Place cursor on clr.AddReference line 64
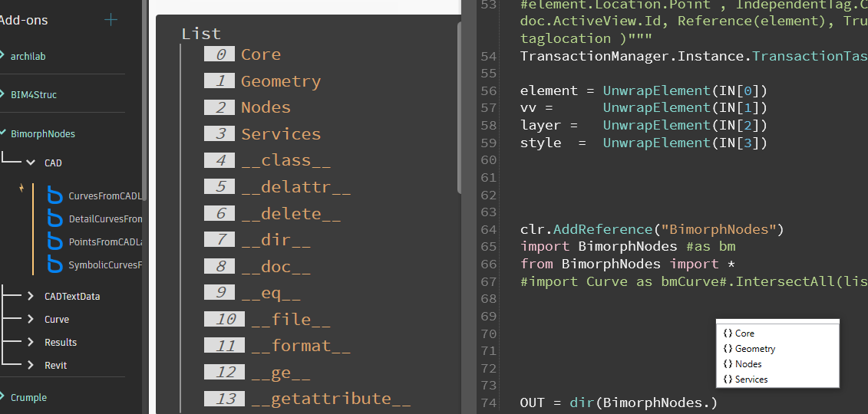This screenshot has width=868, height=414. [652, 228]
